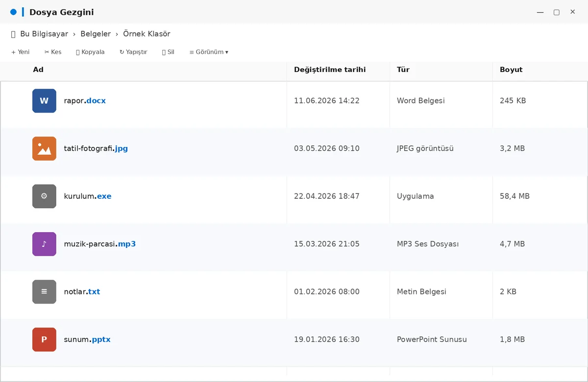Sort files by the Boyut column
Image resolution: width=588 pixels, height=382 pixels.
point(511,70)
